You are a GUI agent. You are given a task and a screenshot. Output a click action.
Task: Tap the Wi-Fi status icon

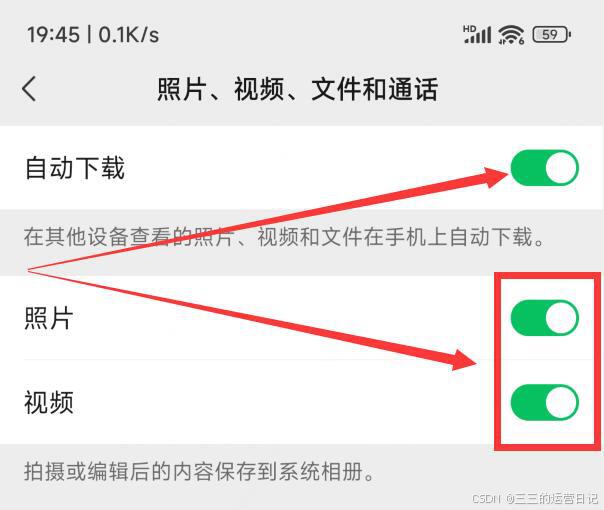tap(511, 35)
